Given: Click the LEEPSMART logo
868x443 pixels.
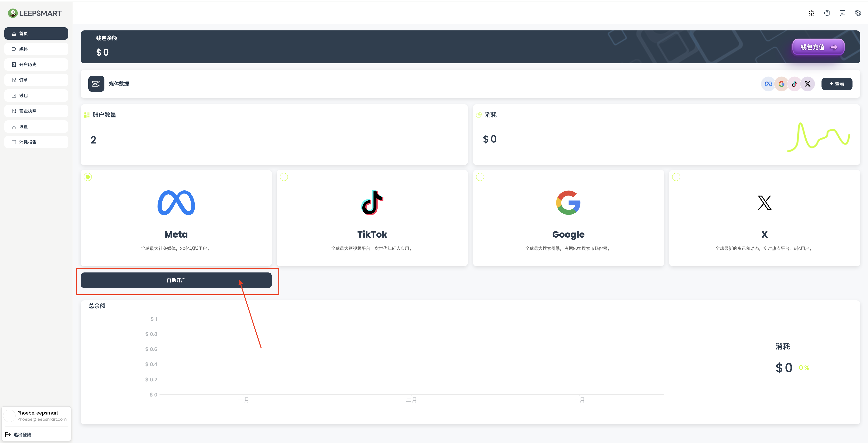Looking at the screenshot, I should pyautogui.click(x=35, y=13).
